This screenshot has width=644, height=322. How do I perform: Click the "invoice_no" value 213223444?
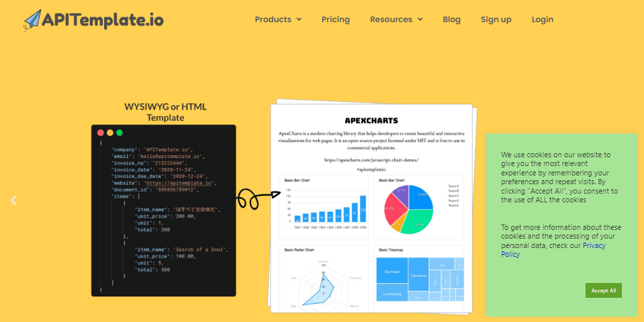point(169,163)
